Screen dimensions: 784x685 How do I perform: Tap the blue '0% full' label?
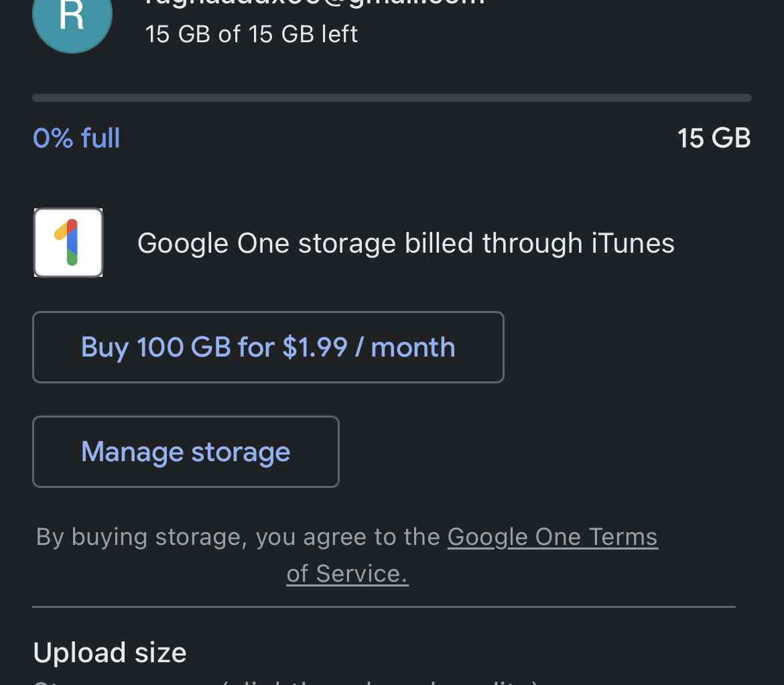[x=76, y=138]
